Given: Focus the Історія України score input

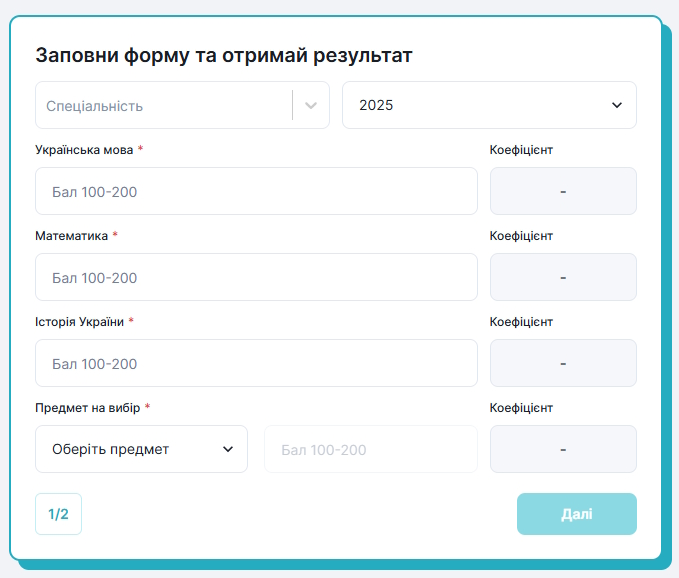Looking at the screenshot, I should pos(256,363).
